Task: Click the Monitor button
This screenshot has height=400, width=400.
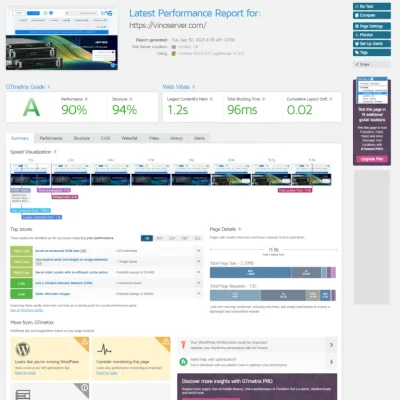Action: 372,35
